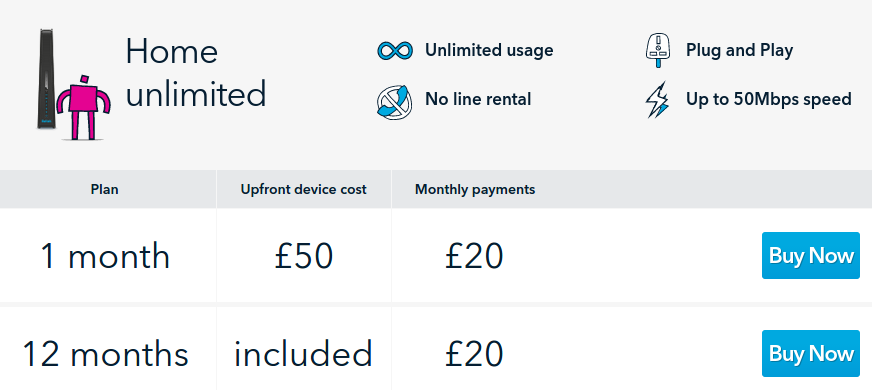The height and width of the screenshot is (390, 872).
Task: Select the Plan column header
Action: click(x=105, y=189)
